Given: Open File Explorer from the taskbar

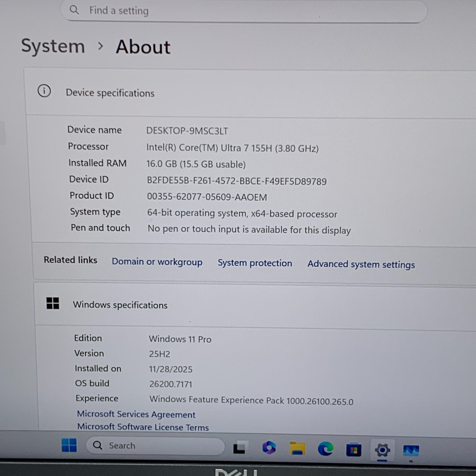Looking at the screenshot, I should click(297, 449).
